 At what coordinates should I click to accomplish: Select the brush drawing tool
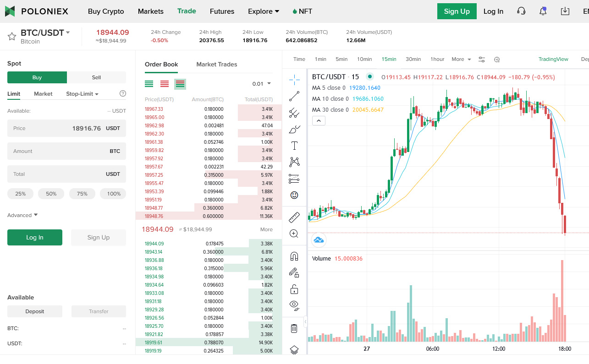tap(294, 129)
